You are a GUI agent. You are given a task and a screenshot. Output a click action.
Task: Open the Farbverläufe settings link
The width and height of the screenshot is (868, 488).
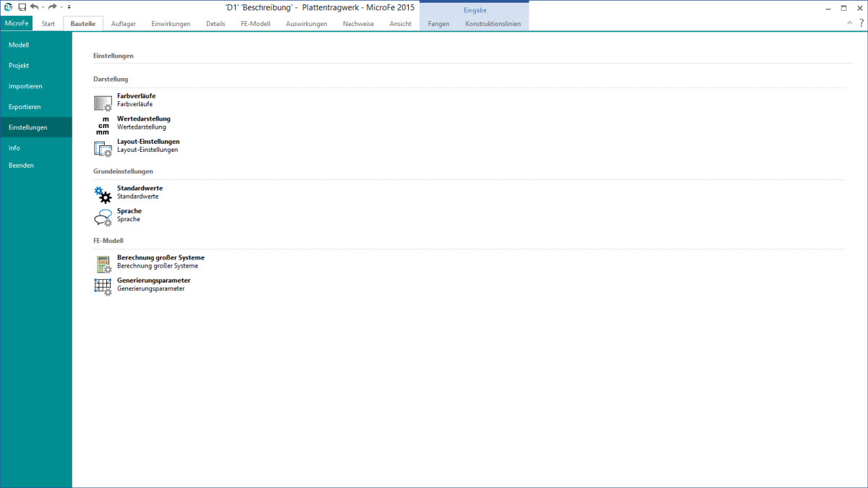(x=136, y=95)
